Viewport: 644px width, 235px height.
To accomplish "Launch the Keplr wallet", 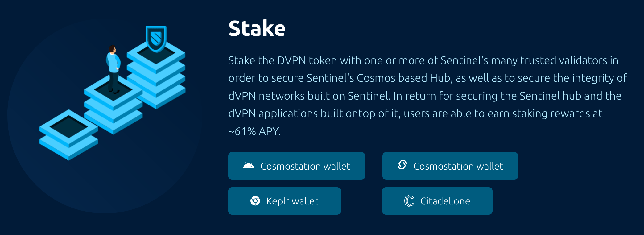I will click(x=284, y=201).
